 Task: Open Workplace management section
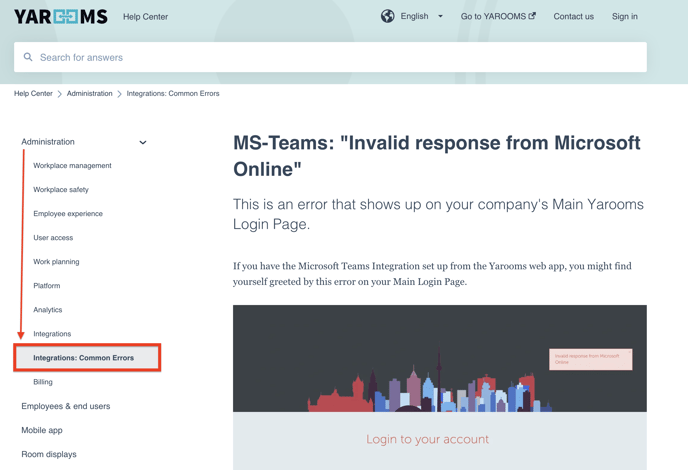72,165
